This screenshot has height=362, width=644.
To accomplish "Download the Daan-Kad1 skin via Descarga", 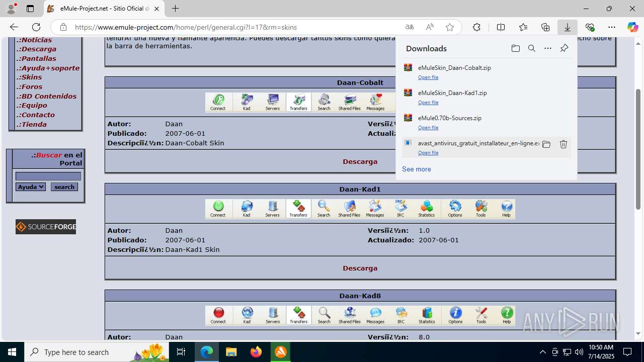I will (360, 268).
